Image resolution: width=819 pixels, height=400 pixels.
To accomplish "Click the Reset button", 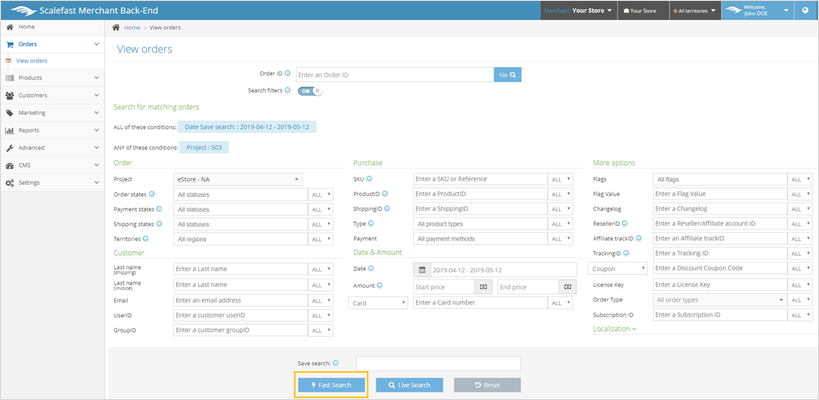I will pyautogui.click(x=487, y=385).
